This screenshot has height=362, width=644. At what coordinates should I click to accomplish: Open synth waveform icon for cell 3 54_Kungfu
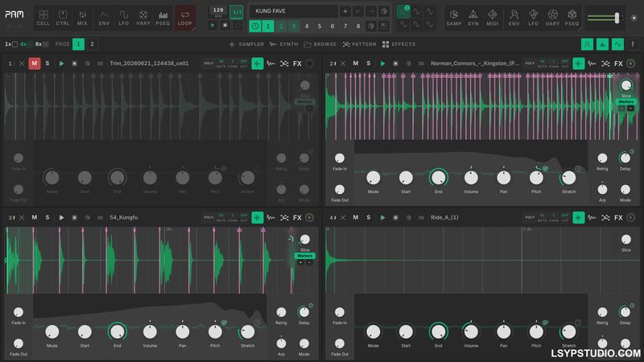click(x=270, y=217)
